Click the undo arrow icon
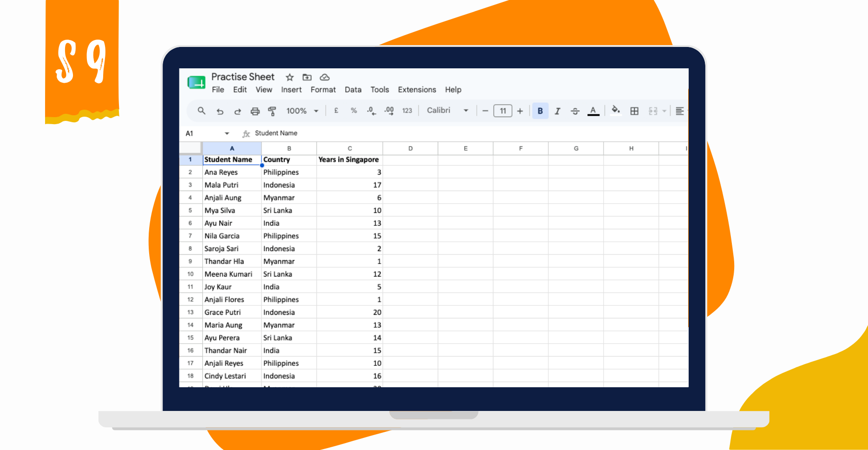Image resolution: width=868 pixels, height=450 pixels. click(220, 111)
